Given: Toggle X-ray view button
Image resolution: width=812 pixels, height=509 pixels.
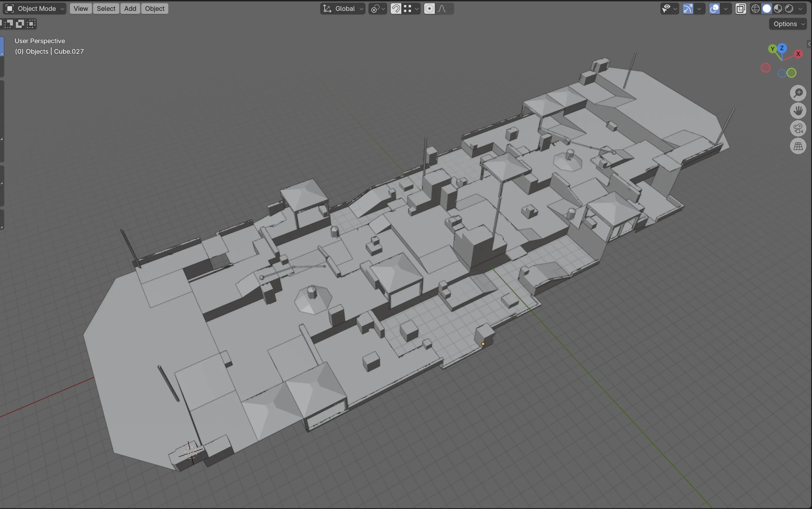Looking at the screenshot, I should [741, 9].
